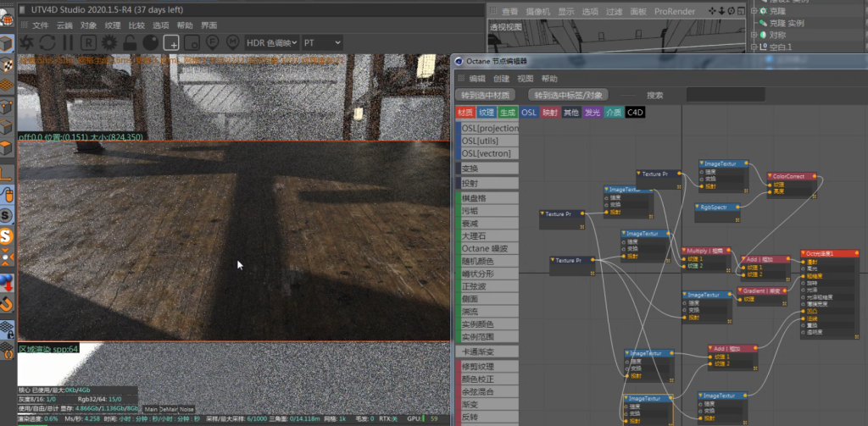Select the ColorCorrect node header
Viewport: 868px width, 426px height.
click(792, 176)
